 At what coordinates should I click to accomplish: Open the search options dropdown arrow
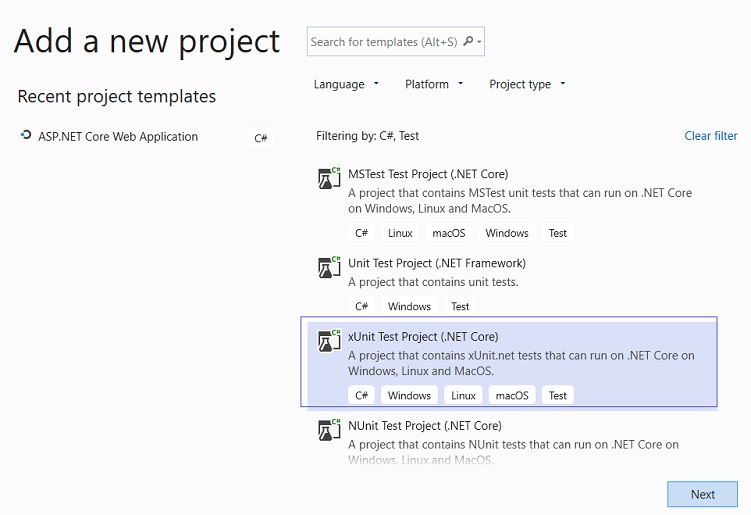(479, 42)
